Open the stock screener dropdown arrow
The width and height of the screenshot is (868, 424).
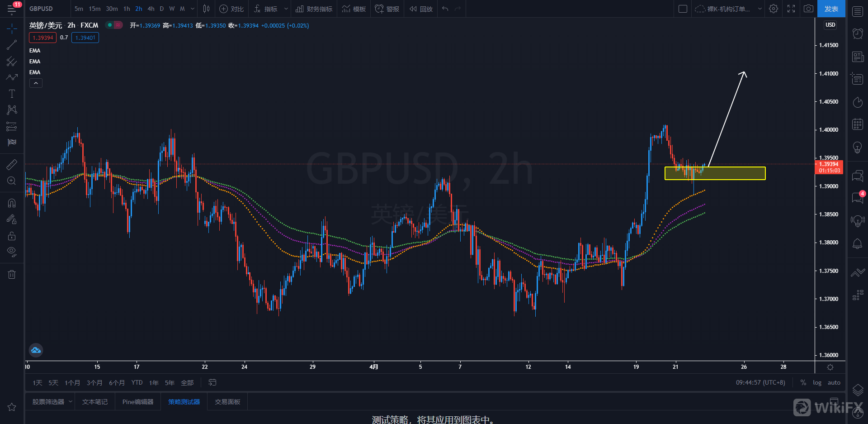tap(71, 402)
